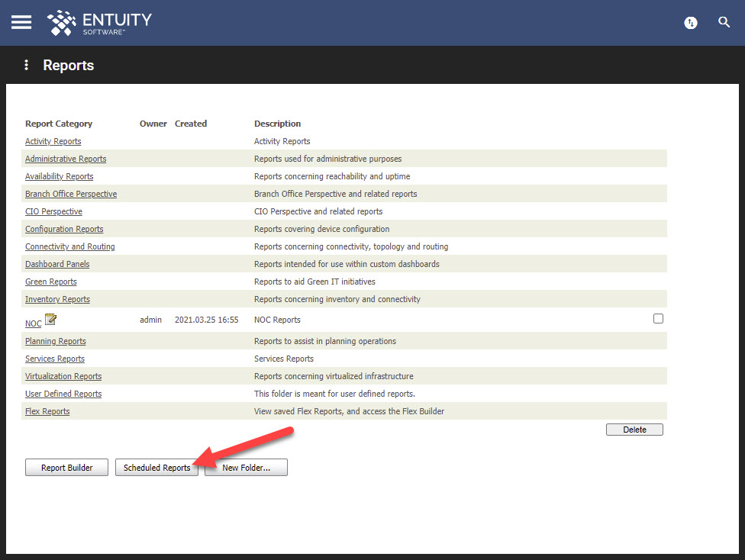Open CIO Perspective link
Screen dimensions: 745x560
(x=53, y=211)
